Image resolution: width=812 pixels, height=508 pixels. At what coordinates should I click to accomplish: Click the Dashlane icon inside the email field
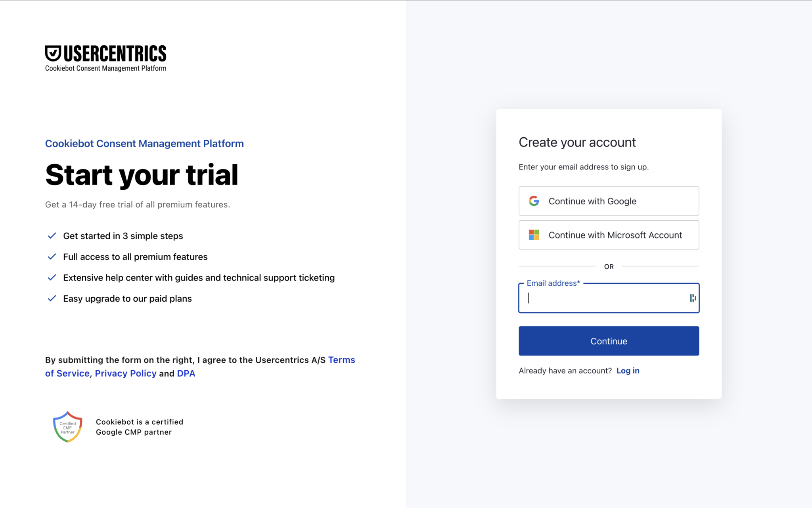tap(693, 298)
